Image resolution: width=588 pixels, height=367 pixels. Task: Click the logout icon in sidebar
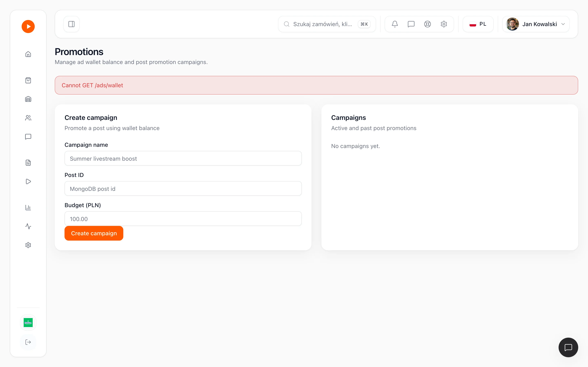tap(28, 342)
